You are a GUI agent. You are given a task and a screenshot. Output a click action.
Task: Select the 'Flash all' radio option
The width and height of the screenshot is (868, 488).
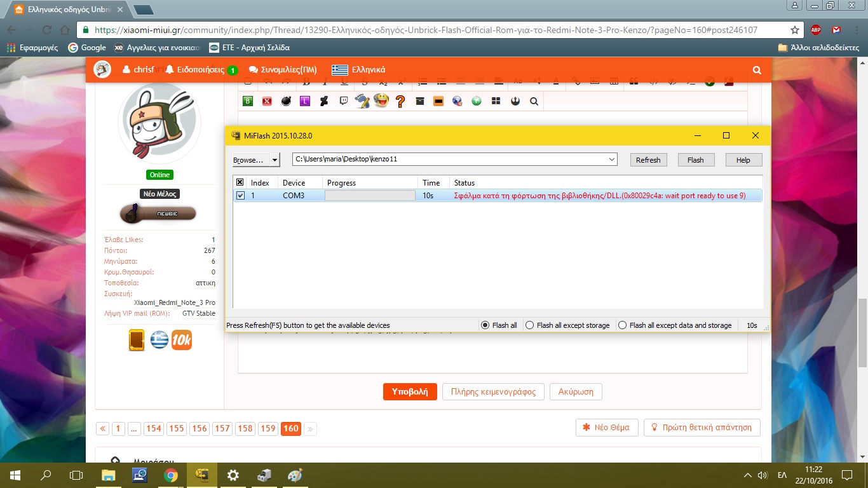click(x=485, y=325)
